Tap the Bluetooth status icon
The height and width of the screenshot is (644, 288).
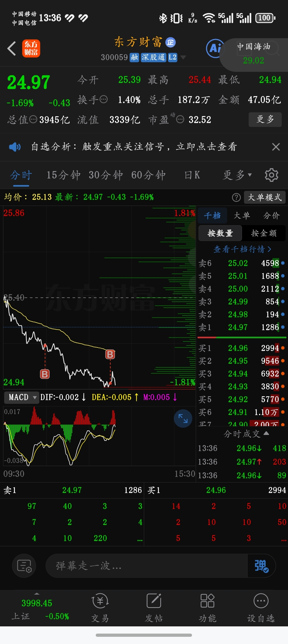coord(163,18)
